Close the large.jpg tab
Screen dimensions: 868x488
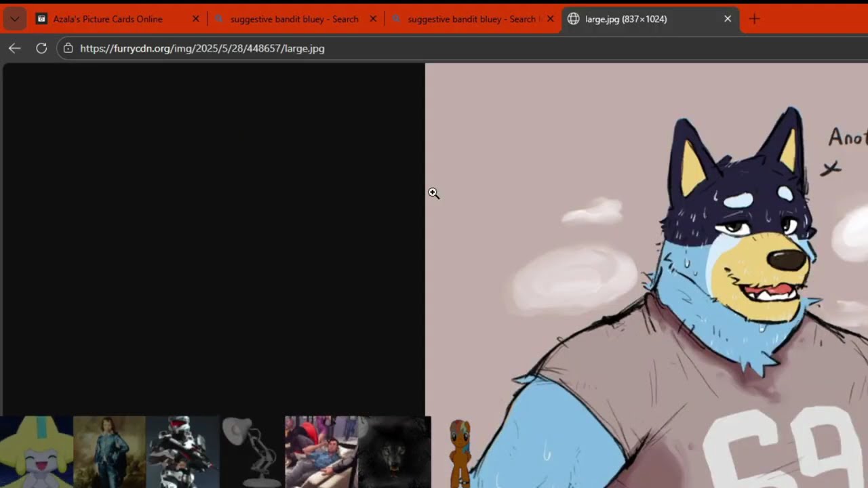pyautogui.click(x=728, y=19)
